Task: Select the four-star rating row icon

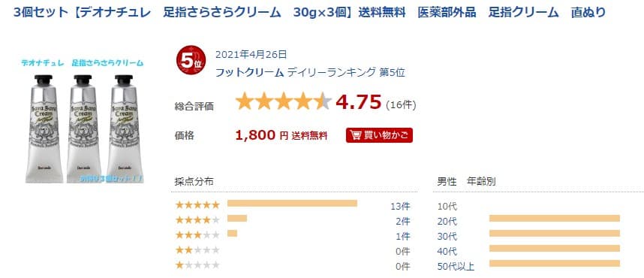Action: 197,219
